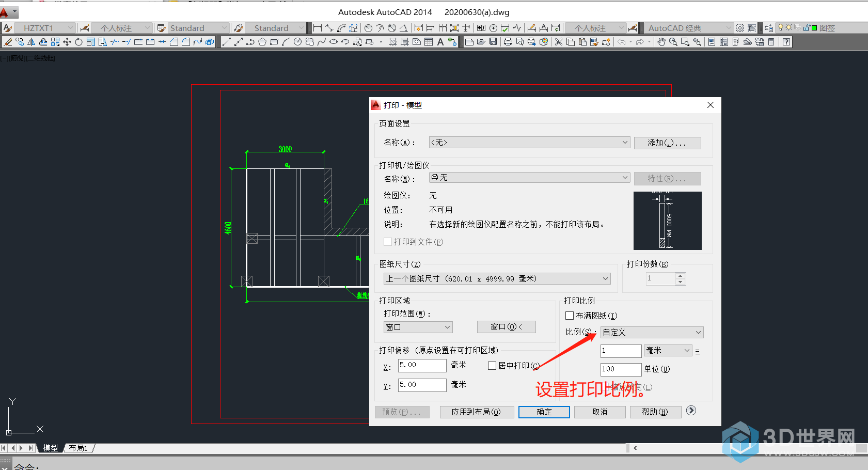Toggle the 打印到文件 plot to file checkbox

[388, 242]
